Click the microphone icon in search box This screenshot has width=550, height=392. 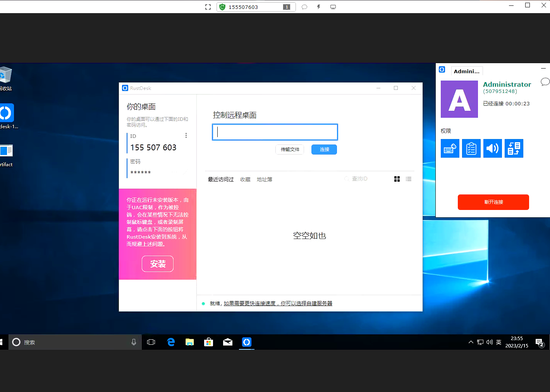click(134, 342)
